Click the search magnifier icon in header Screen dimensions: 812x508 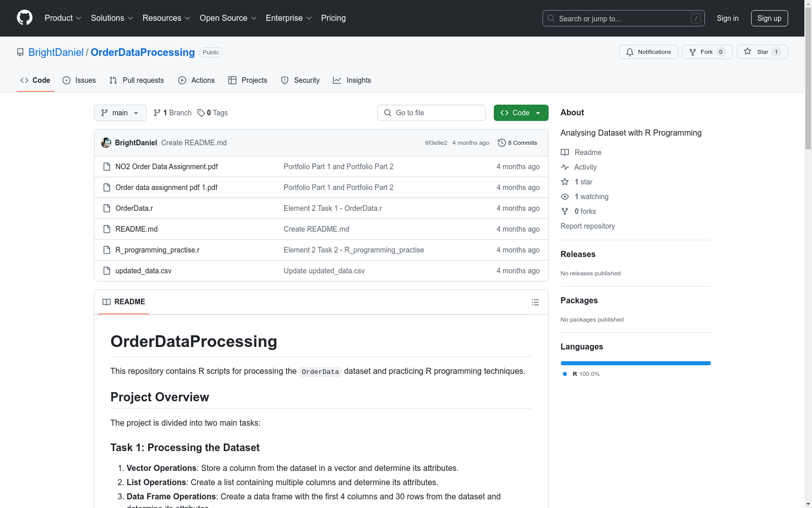pyautogui.click(x=551, y=18)
